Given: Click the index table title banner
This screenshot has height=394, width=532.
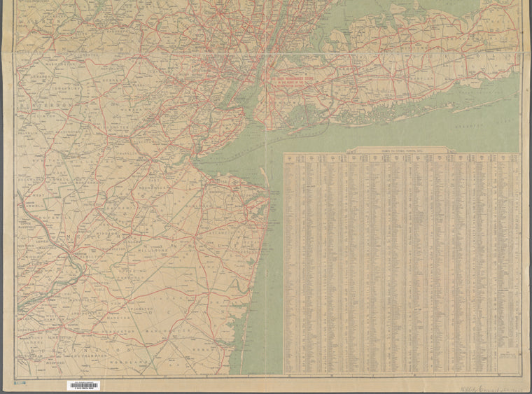Looking at the screenshot, I should click(x=401, y=149).
